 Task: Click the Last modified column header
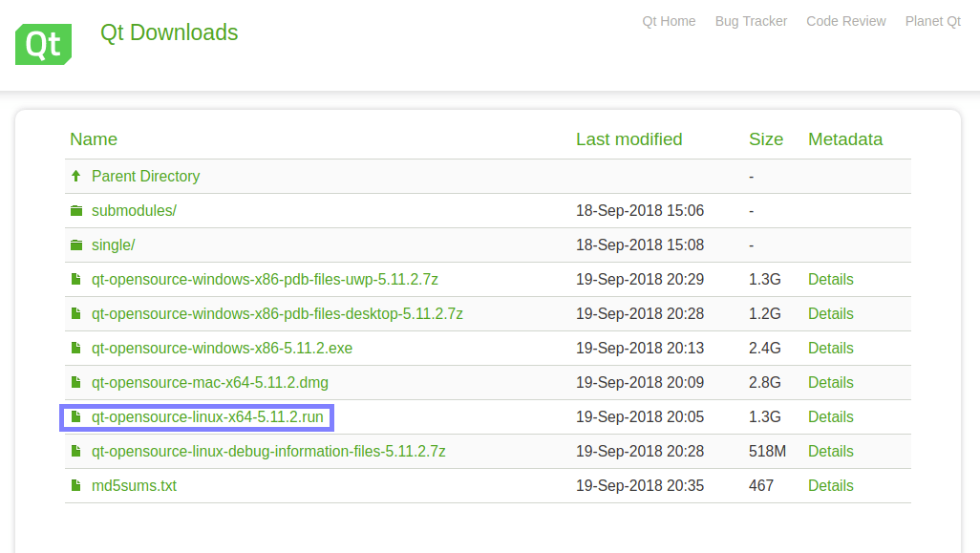[628, 139]
